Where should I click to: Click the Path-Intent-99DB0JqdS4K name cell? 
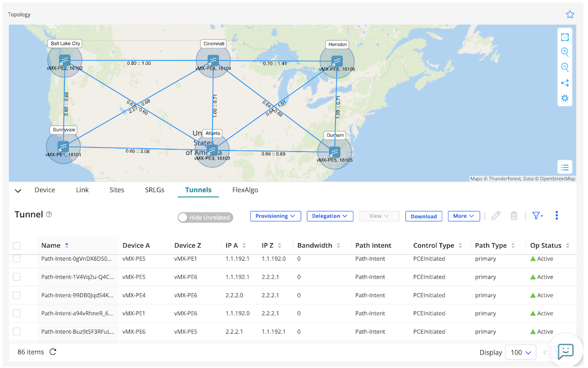[x=77, y=295]
